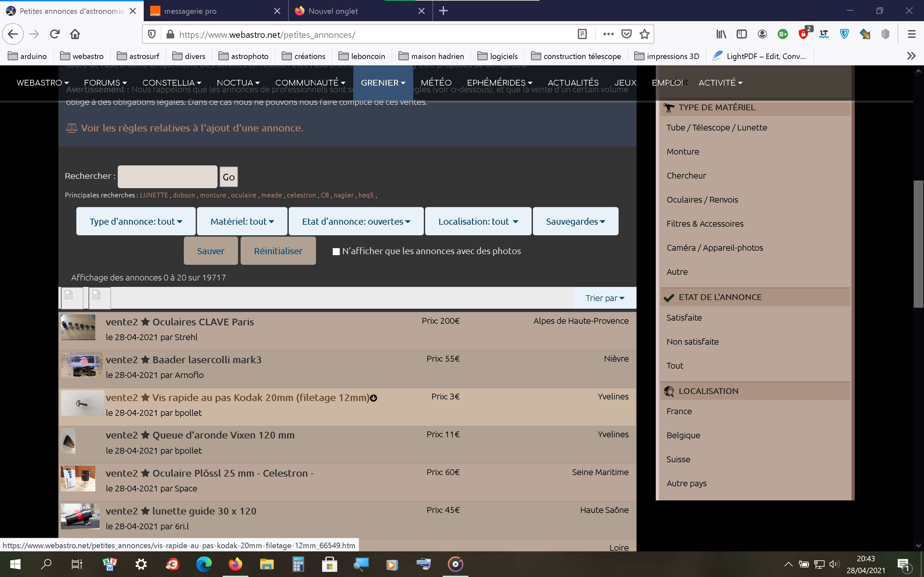This screenshot has width=924, height=577.
Task: Expand the Trier par menu
Action: [604, 298]
